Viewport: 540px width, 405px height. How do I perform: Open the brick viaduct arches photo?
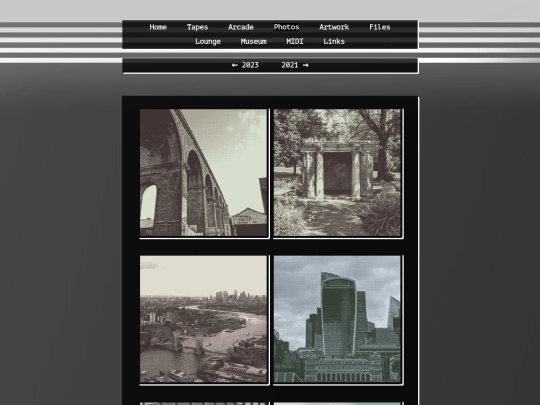tap(204, 173)
